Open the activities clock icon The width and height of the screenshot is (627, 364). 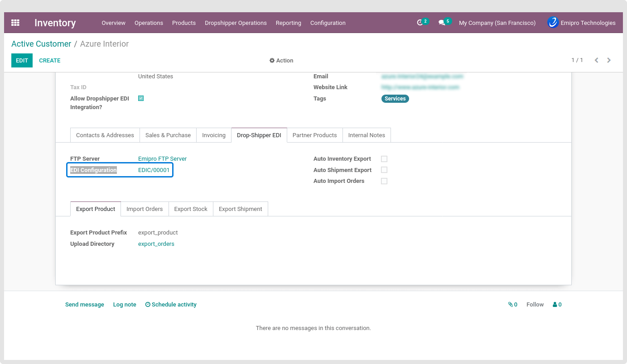[x=420, y=23]
